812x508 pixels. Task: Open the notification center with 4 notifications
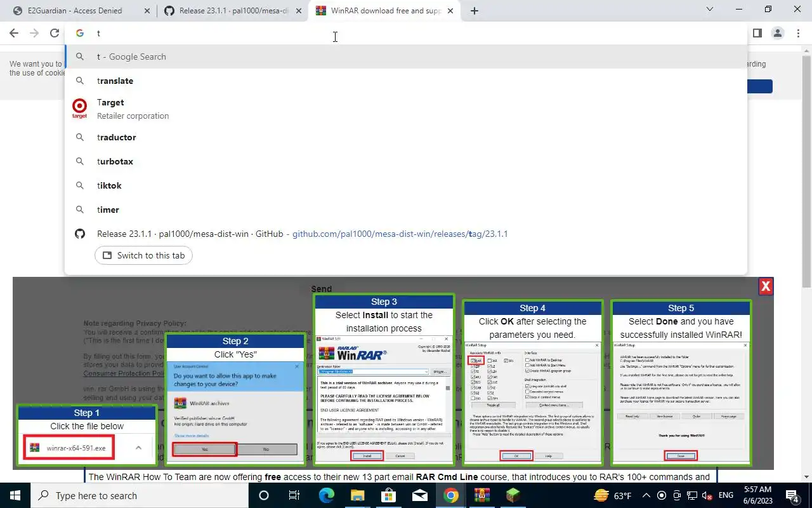point(792,495)
